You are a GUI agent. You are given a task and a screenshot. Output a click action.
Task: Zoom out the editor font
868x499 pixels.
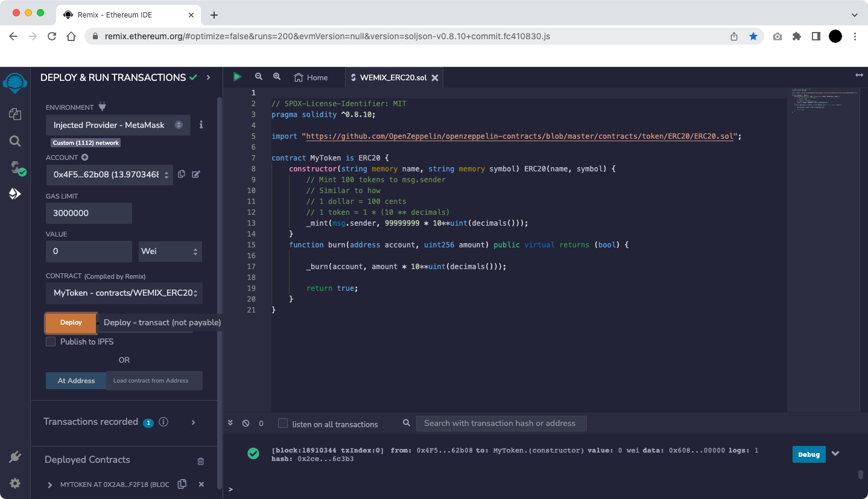259,77
